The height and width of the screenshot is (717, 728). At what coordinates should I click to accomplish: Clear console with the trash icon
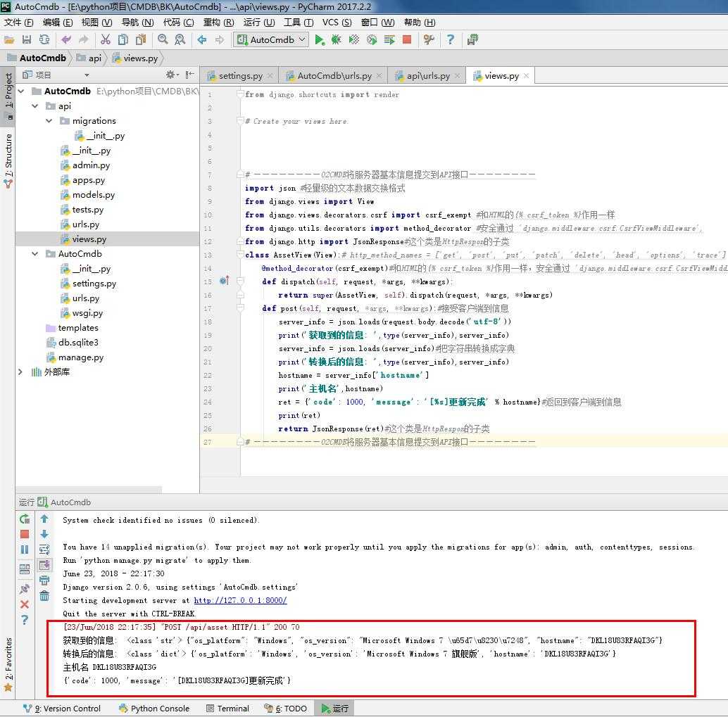44,595
